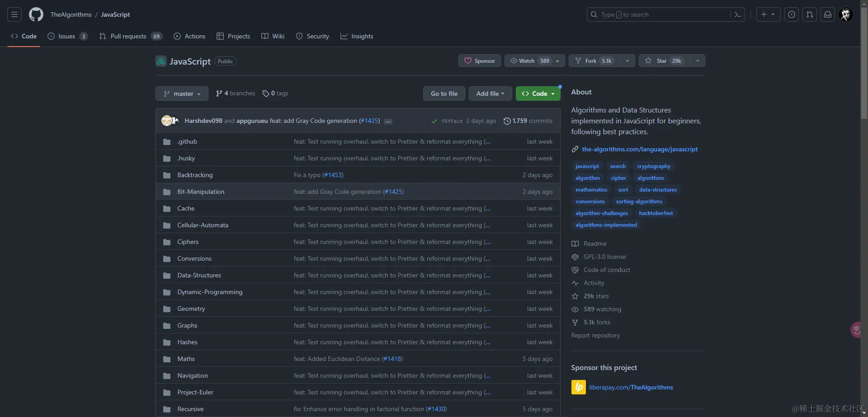Screen dimensions: 868x417
Task: Open the Project-Euler folder
Action: point(195,392)
